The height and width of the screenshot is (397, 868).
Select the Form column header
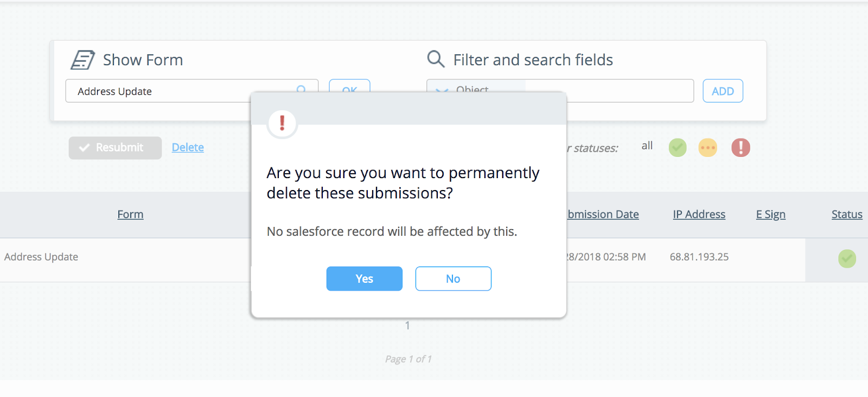(130, 214)
